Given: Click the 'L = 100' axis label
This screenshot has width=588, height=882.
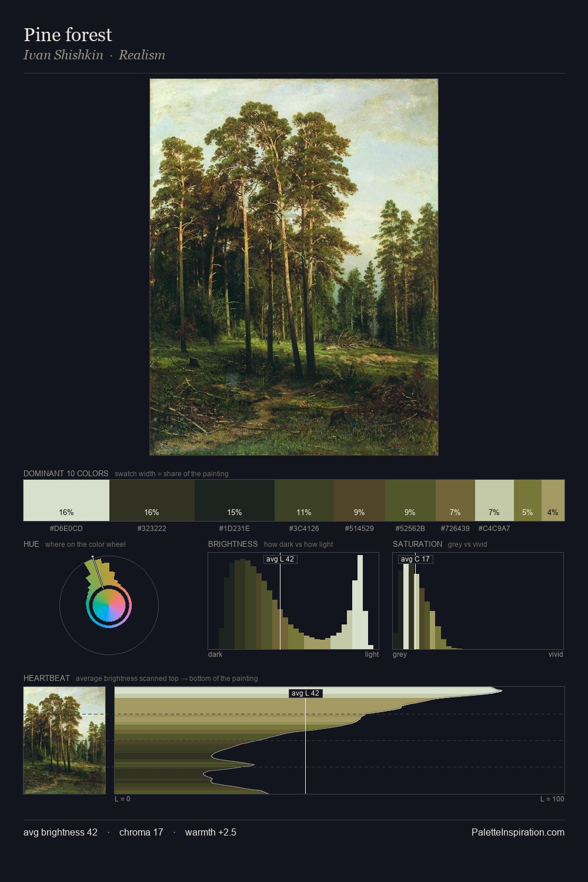Looking at the screenshot, I should click(x=552, y=799).
